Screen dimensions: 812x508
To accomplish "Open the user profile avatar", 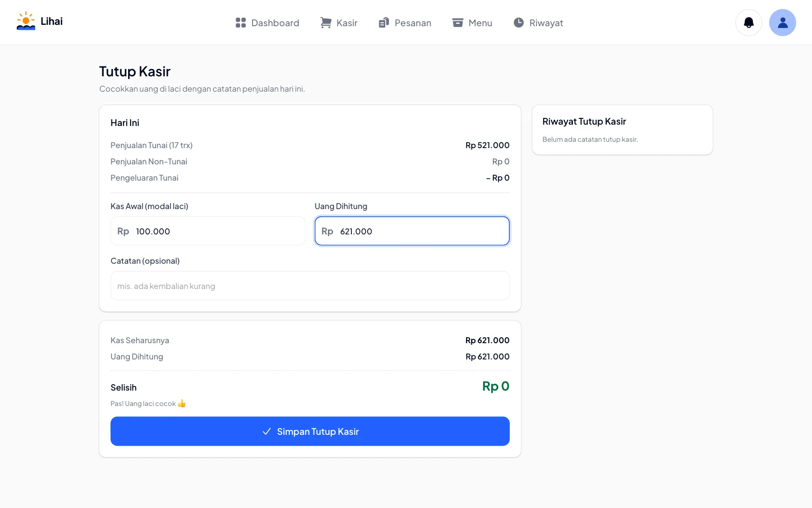I will (x=782, y=23).
